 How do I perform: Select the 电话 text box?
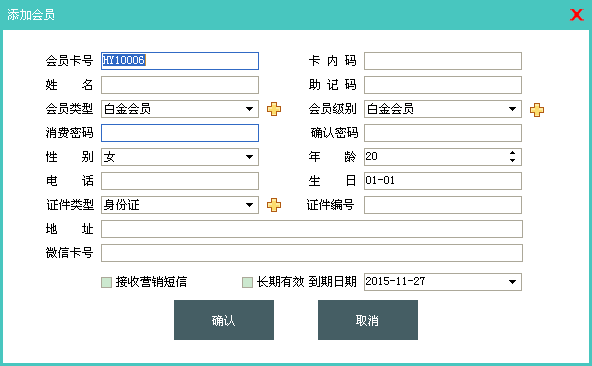click(x=180, y=181)
